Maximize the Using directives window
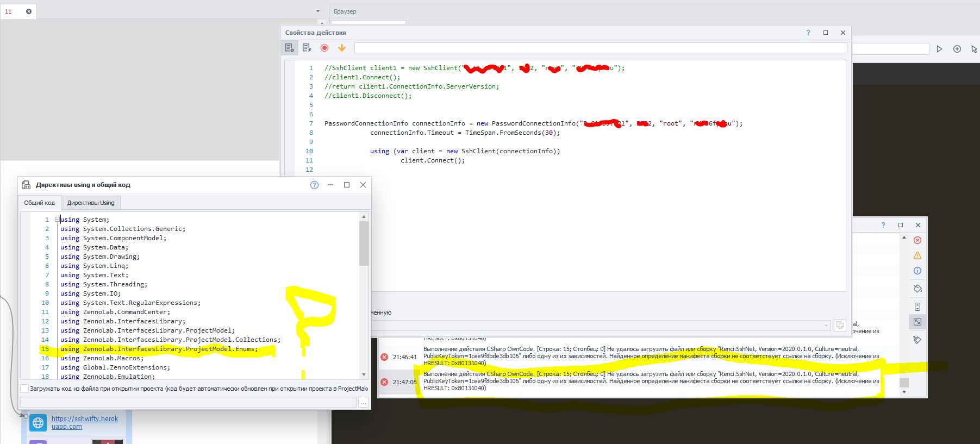 click(347, 185)
